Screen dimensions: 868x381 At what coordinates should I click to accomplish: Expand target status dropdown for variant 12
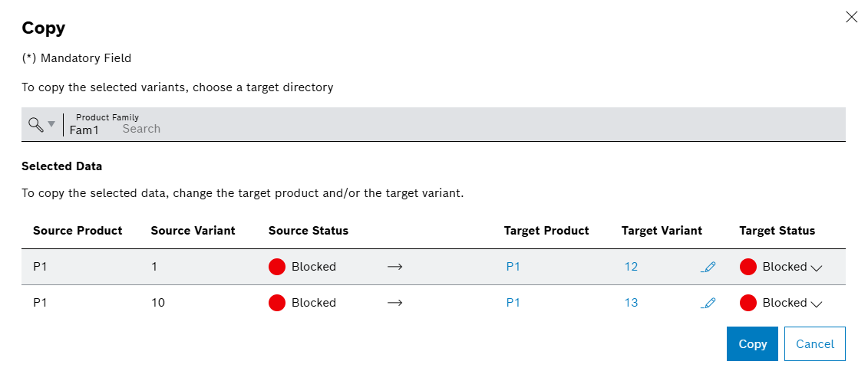pos(817,268)
